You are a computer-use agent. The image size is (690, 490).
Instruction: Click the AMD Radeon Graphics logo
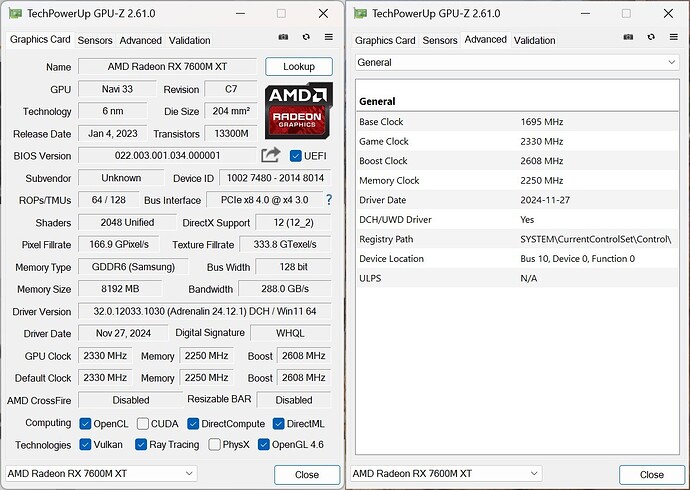[298, 110]
